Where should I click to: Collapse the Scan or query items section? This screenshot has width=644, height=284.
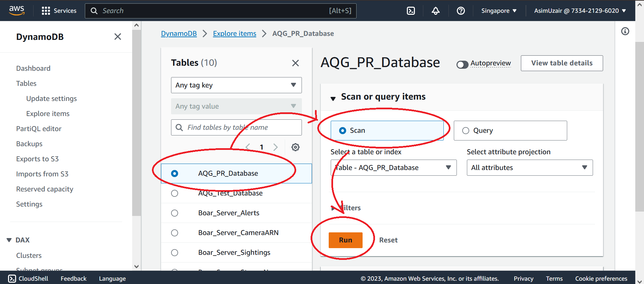333,98
